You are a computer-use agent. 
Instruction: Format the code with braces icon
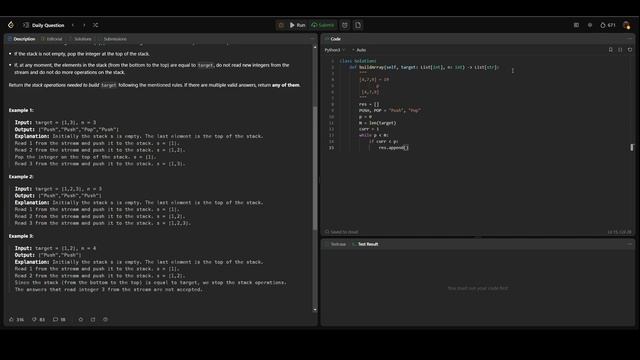(x=620, y=50)
